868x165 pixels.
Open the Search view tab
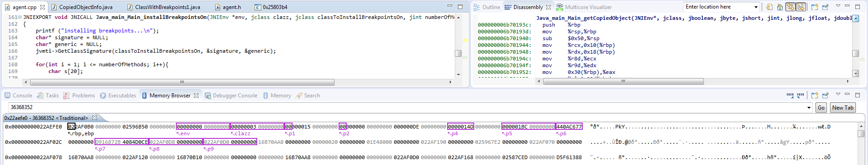(308, 96)
